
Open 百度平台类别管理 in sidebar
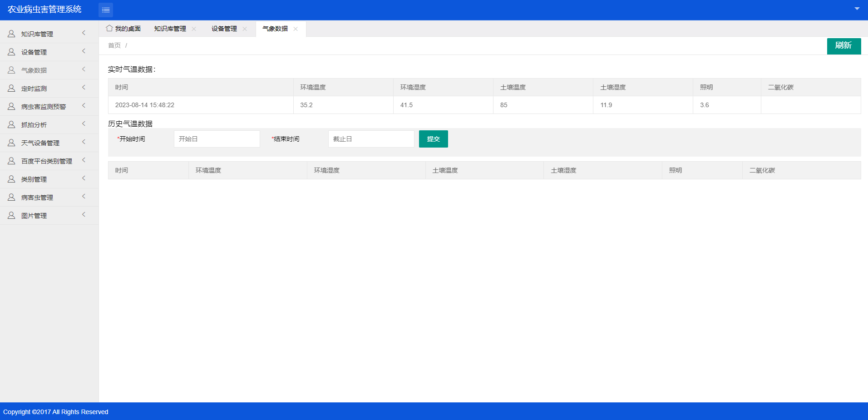(46, 161)
